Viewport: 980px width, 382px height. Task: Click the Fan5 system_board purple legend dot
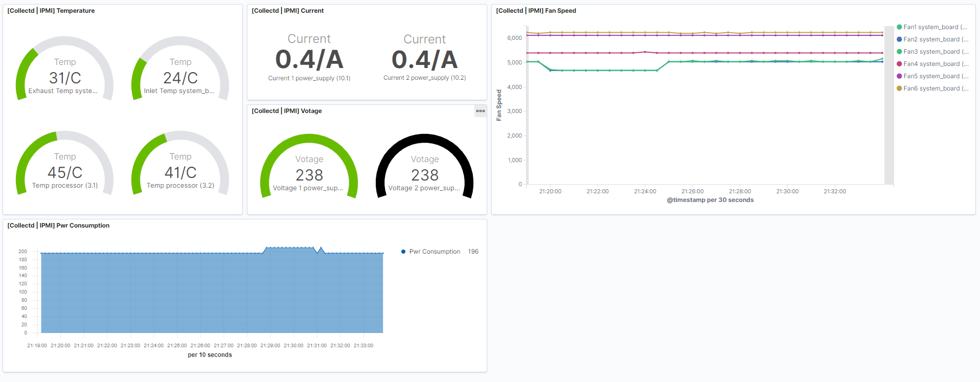coord(899,76)
